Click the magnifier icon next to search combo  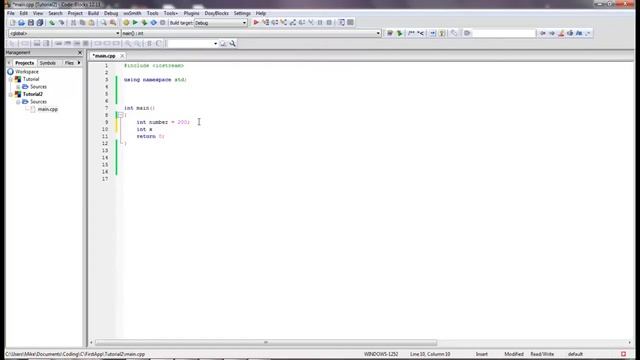click(x=232, y=44)
